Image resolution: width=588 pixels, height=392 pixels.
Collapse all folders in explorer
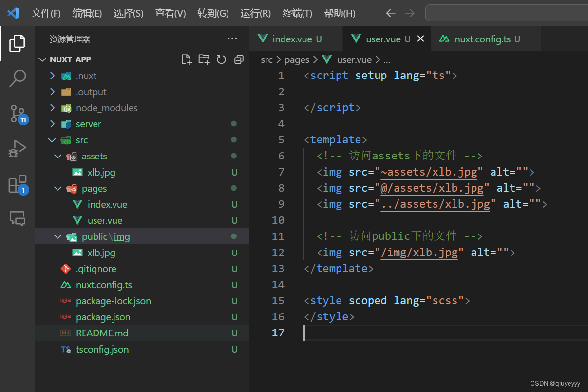(x=239, y=59)
